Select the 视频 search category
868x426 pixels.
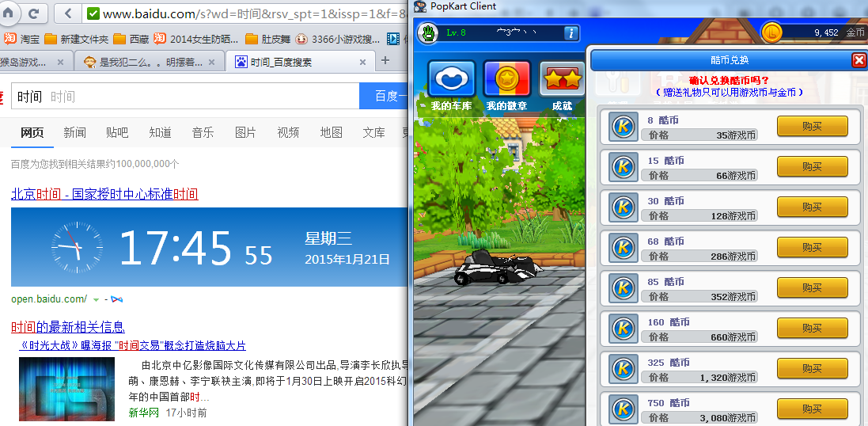pos(288,132)
